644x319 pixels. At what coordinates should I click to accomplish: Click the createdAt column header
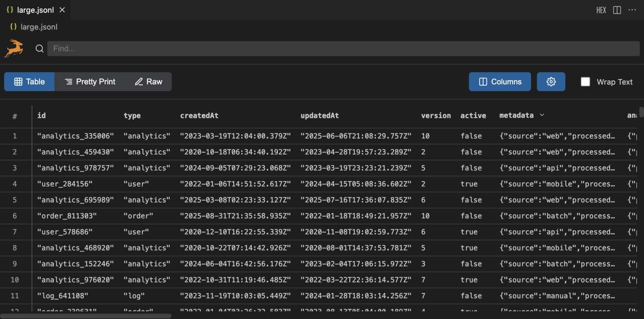(199, 115)
